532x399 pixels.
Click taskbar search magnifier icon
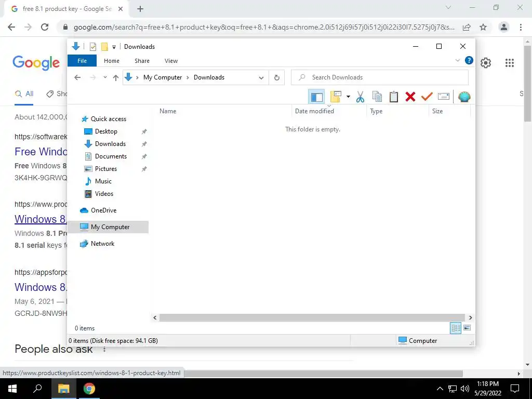tap(37, 389)
